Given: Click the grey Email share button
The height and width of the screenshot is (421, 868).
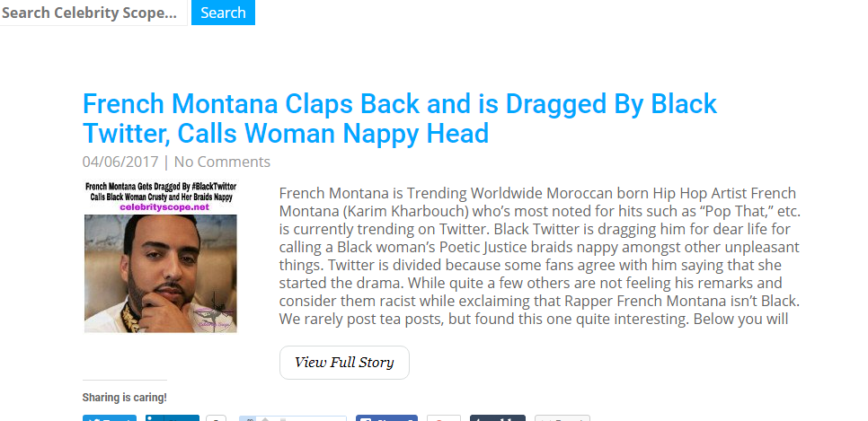Looking at the screenshot, I should tap(562, 417).
